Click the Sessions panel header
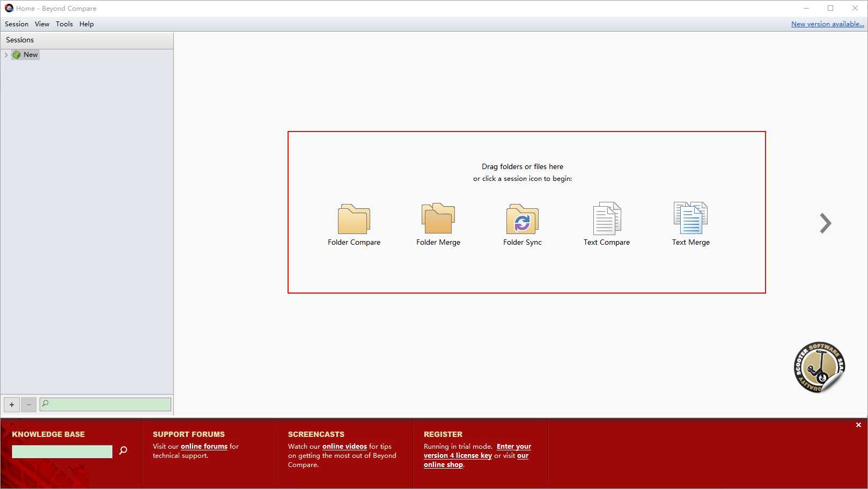Image resolution: width=868 pixels, height=489 pixels. [x=87, y=40]
